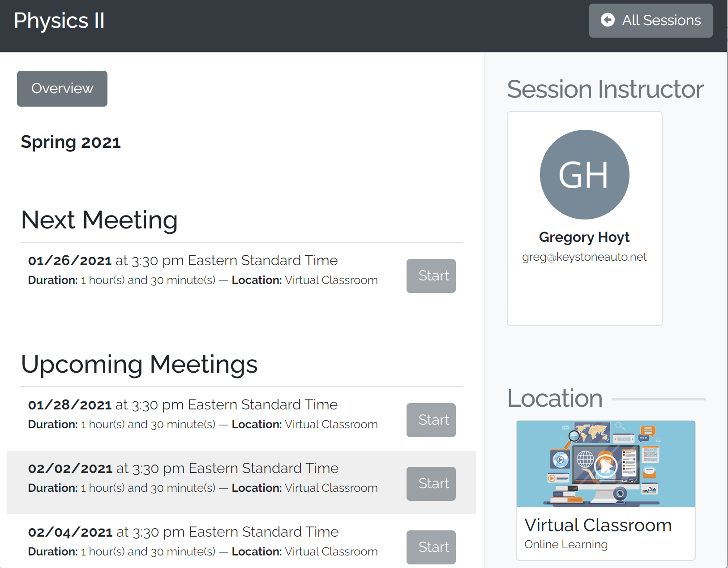Screen dimensions: 728x568
Task: Start the 02/02/2021 meeting
Action: (x=431, y=484)
